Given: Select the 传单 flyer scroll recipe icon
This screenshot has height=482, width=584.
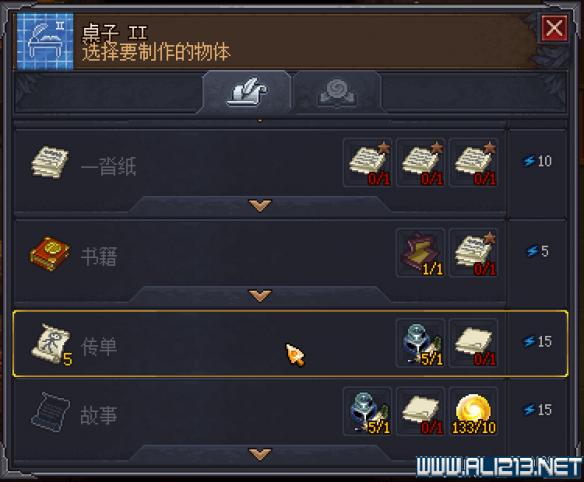Looking at the screenshot, I should [x=50, y=343].
